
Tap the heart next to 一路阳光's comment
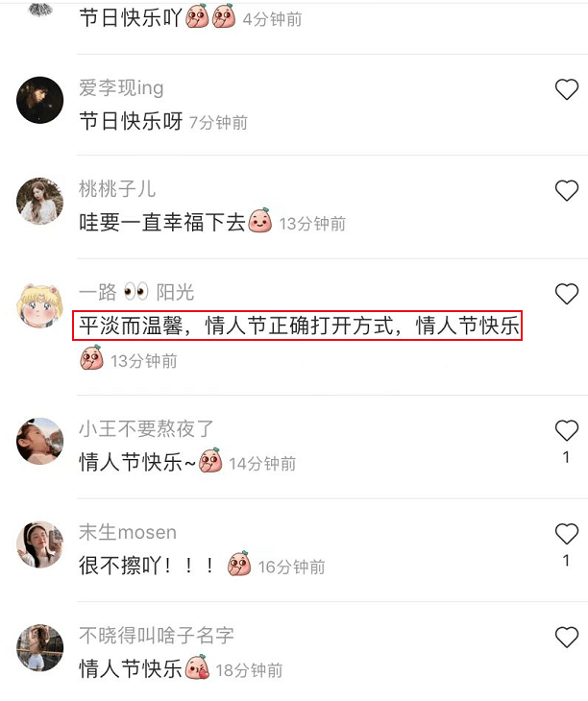tap(567, 294)
